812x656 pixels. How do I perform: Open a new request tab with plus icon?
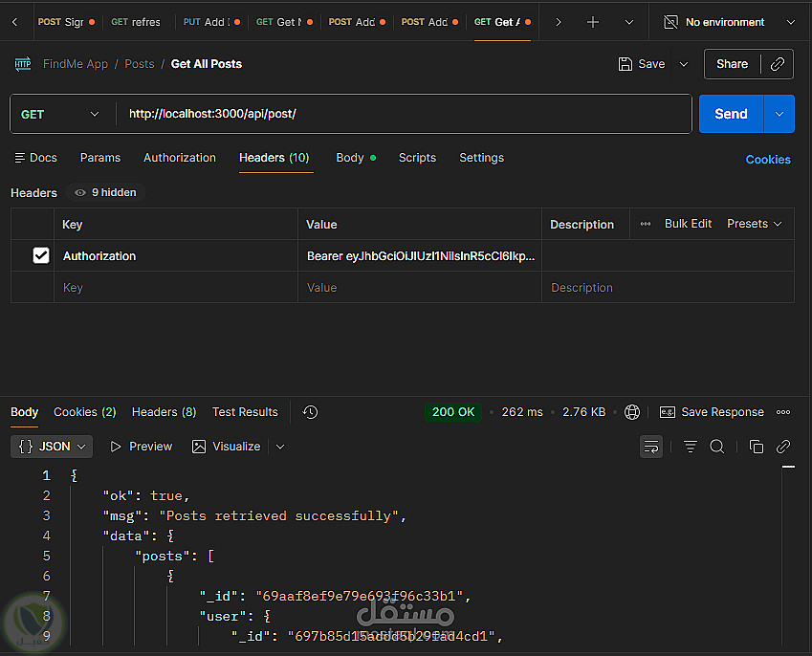593,22
